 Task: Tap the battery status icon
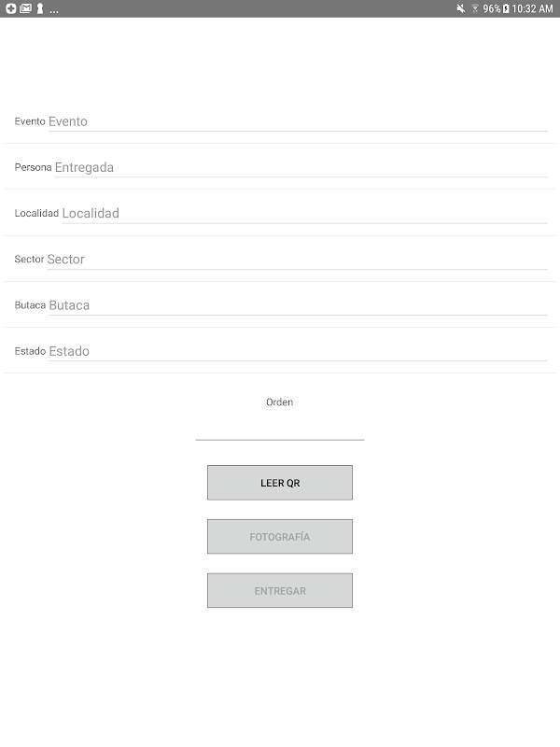(x=506, y=8)
